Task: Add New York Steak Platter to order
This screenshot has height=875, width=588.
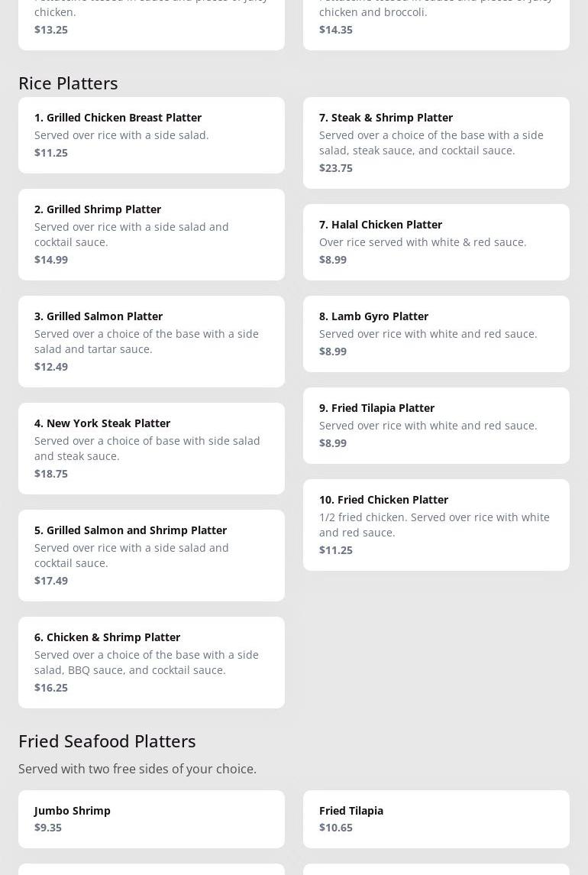Action: tap(151, 448)
